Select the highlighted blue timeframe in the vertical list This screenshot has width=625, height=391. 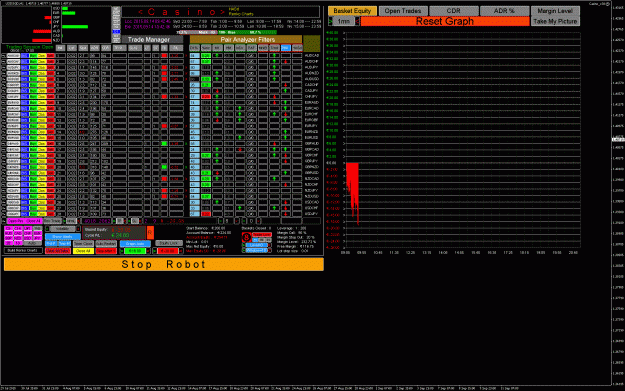point(116,31)
